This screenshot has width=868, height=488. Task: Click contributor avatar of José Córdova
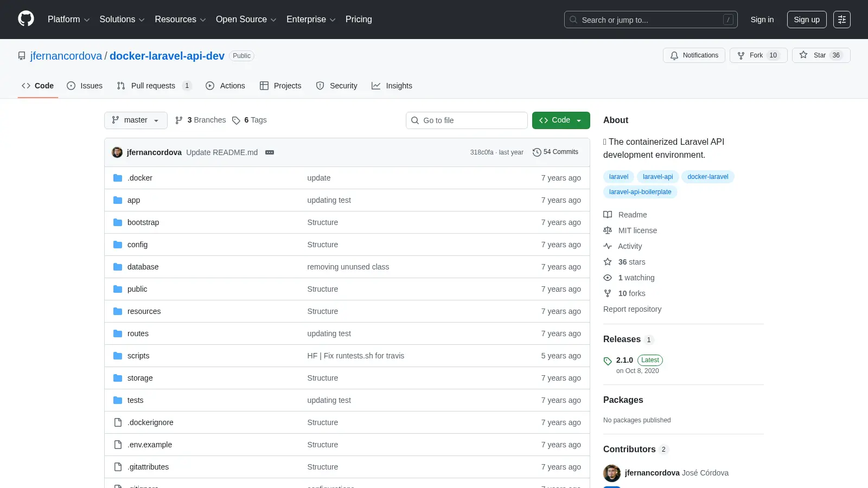click(x=612, y=473)
